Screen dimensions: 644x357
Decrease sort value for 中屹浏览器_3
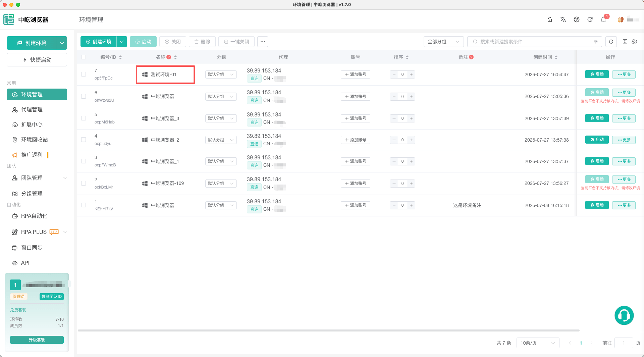394,118
